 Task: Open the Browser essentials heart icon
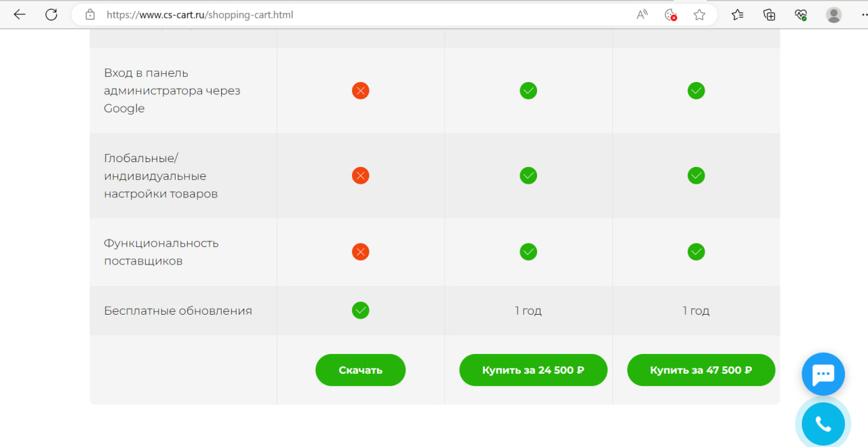coord(801,14)
